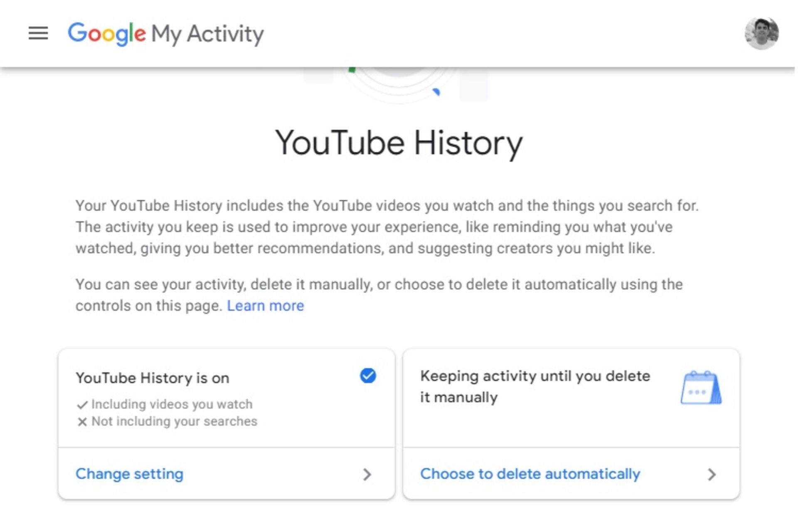Open the Learn more link
The width and height of the screenshot is (798, 532).
tap(265, 305)
